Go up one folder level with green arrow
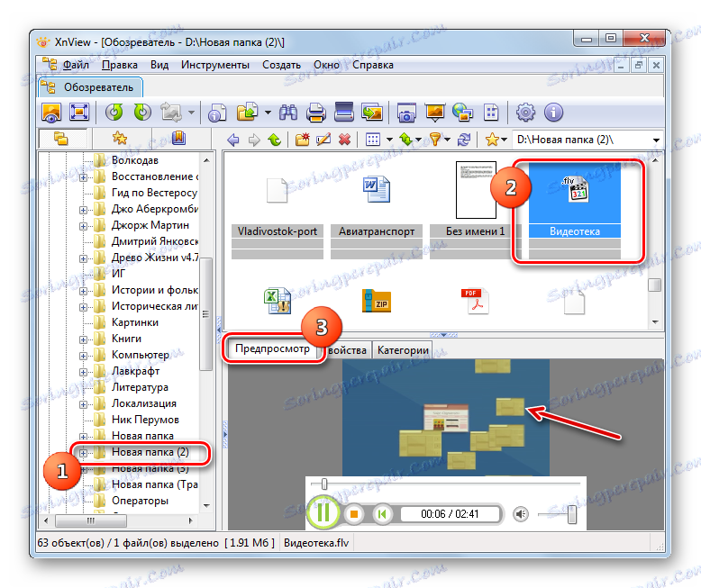This screenshot has width=701, height=588. pos(275,140)
